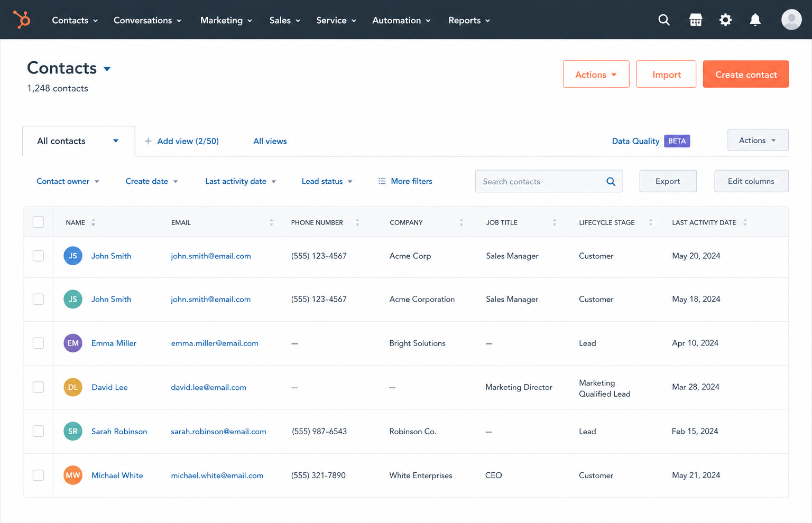This screenshot has width=812, height=523.
Task: Sort by the Company column arrows
Action: (461, 222)
